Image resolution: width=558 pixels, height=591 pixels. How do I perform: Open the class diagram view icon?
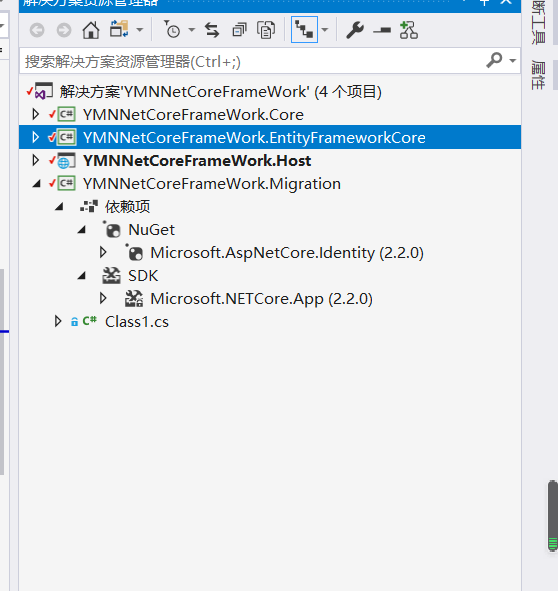tap(409, 30)
